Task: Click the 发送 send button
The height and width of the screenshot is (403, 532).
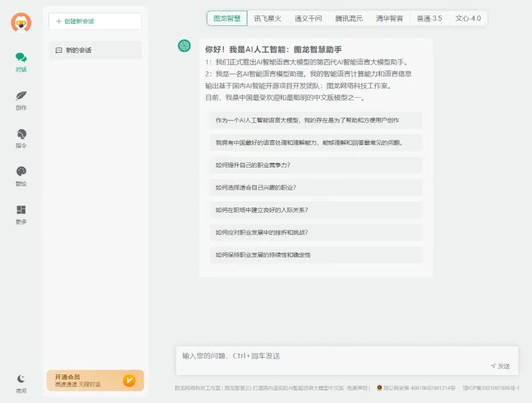Action: click(x=501, y=366)
